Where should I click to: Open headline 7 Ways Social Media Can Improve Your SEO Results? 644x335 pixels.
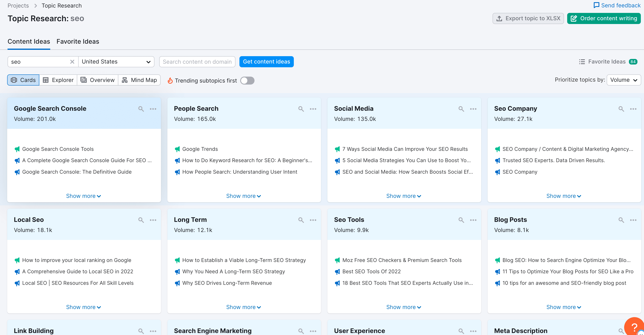tap(405, 149)
